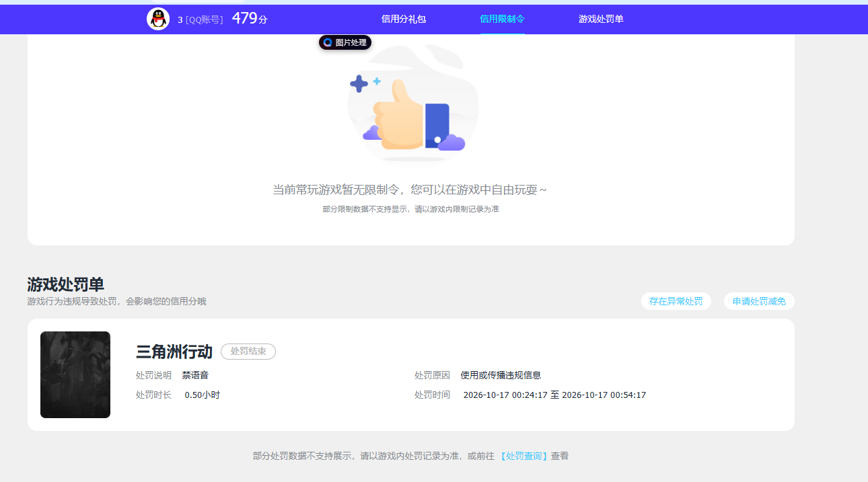The height and width of the screenshot is (482, 868).
Task: Click the [QQ账号] account label
Action: (x=205, y=19)
